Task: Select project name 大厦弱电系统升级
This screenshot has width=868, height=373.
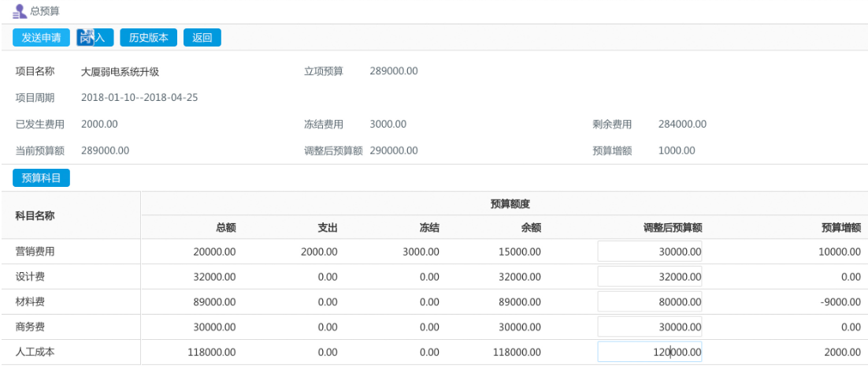Action: pos(121,72)
